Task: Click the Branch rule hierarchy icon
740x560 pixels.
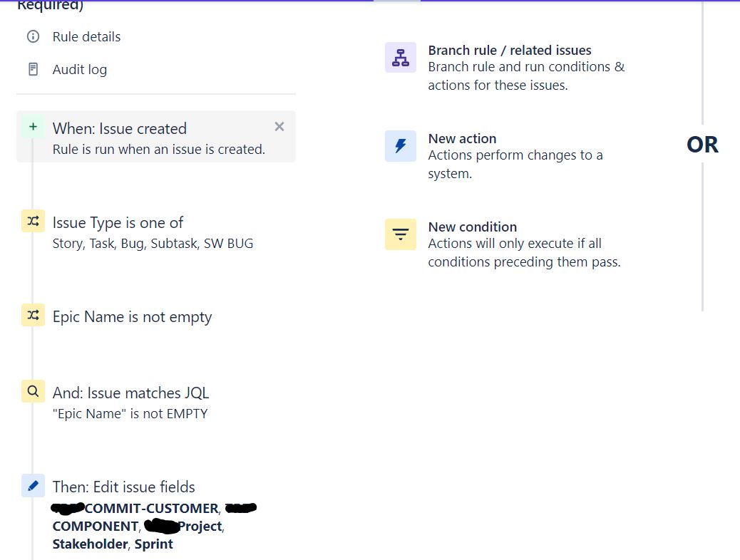Action: pyautogui.click(x=401, y=58)
